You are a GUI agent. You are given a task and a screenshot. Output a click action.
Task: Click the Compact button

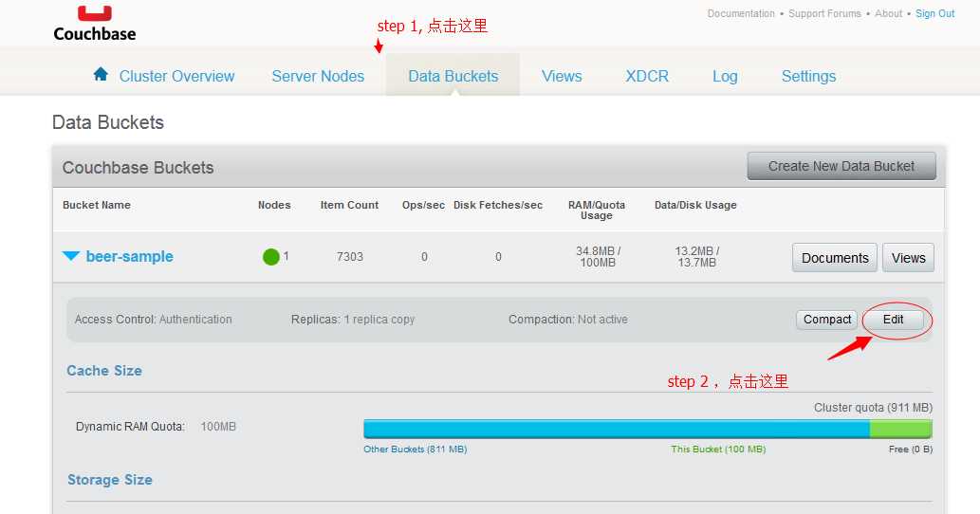[x=827, y=320]
